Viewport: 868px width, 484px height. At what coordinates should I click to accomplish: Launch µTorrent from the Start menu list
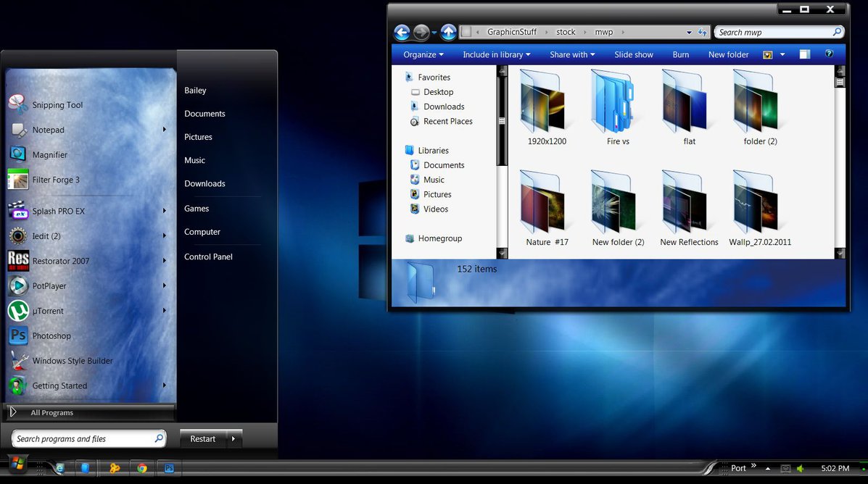[48, 311]
